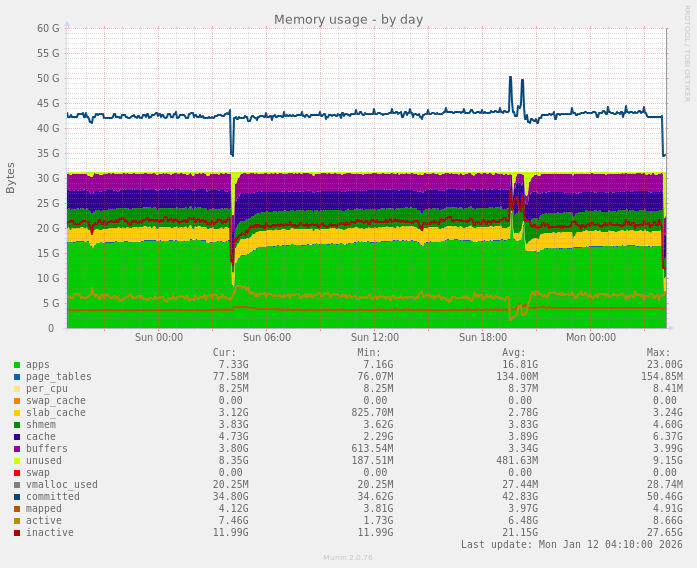
Task: Click the '5 G' y-axis label
Action: click(51, 304)
